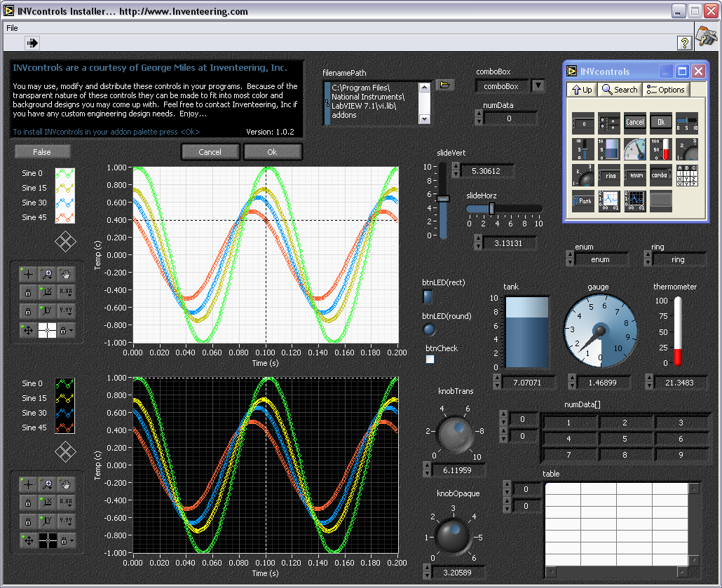Select crosshair cursor tool on lower graph palette

click(28, 484)
